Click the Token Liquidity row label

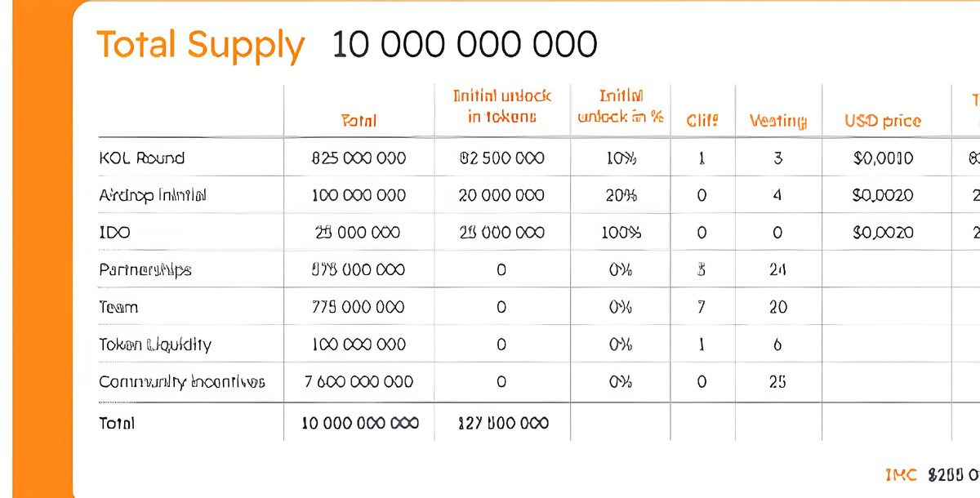(155, 345)
